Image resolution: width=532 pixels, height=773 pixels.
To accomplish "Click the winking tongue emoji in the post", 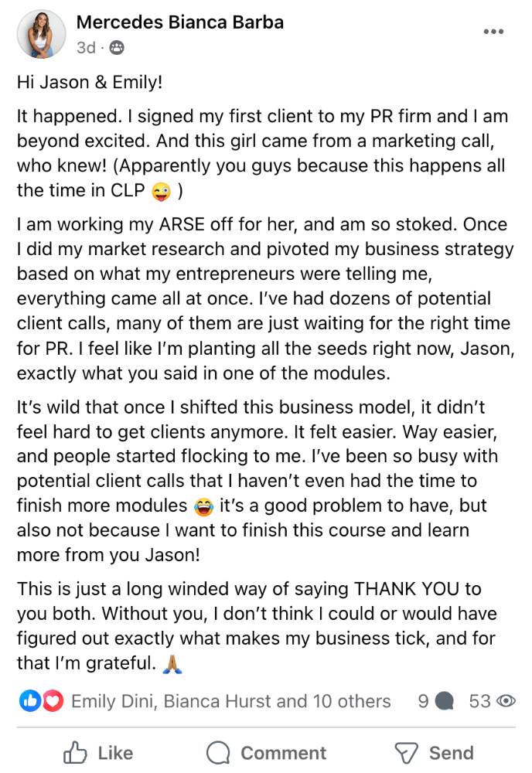I will click(x=162, y=191).
